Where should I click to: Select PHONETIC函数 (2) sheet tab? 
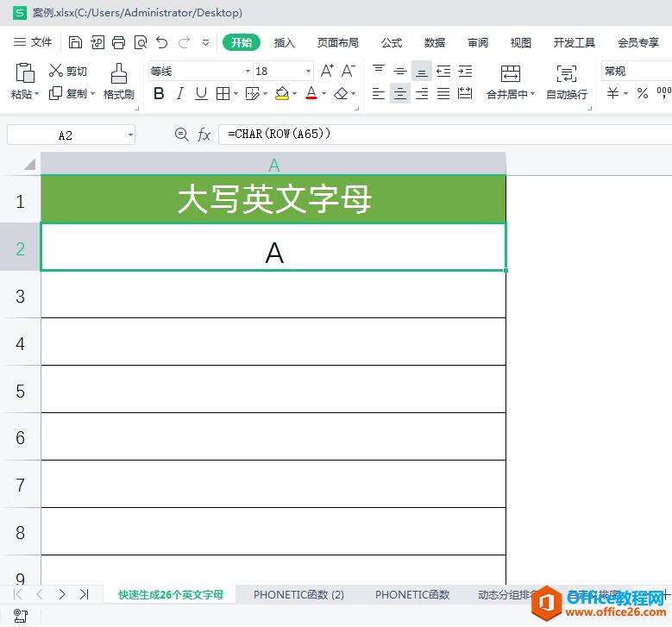(298, 595)
